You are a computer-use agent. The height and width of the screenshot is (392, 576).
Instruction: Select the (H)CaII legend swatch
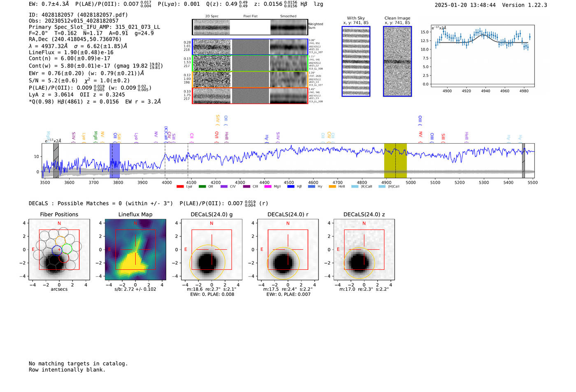[x=382, y=187]
